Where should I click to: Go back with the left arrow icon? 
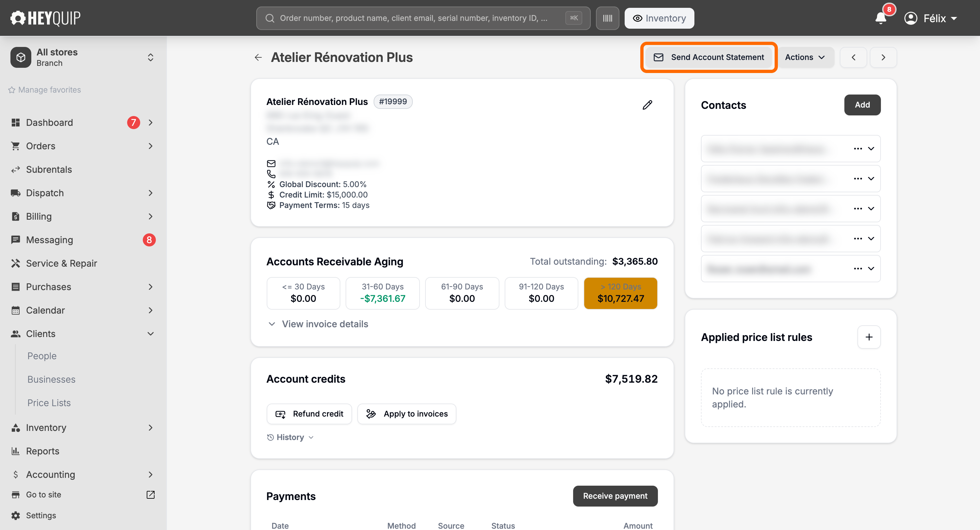point(258,57)
